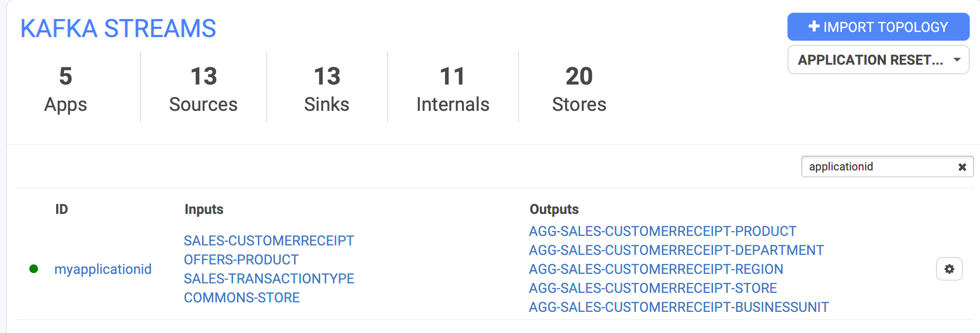Image resolution: width=980 pixels, height=333 pixels.
Task: Open the Application Reset menu
Action: tap(878, 60)
